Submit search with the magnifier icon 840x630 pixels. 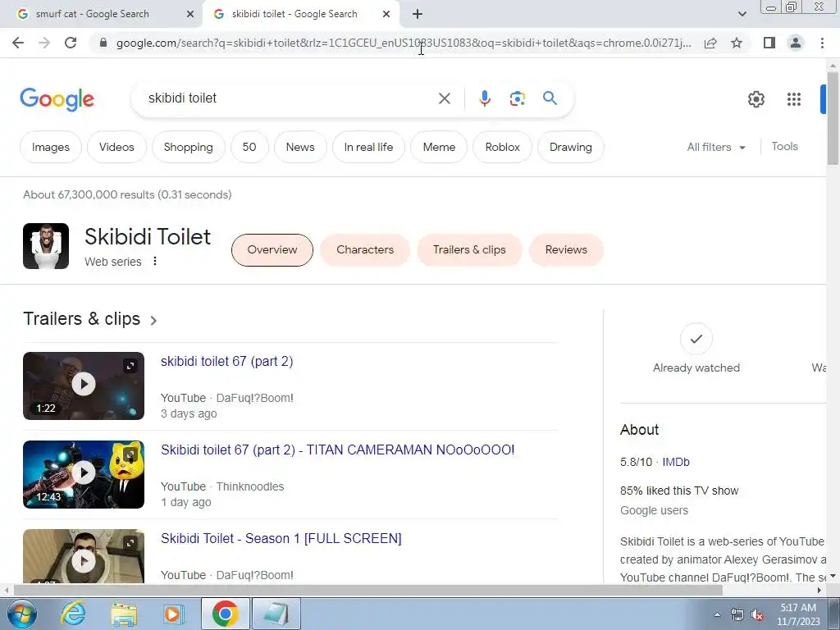(550, 98)
